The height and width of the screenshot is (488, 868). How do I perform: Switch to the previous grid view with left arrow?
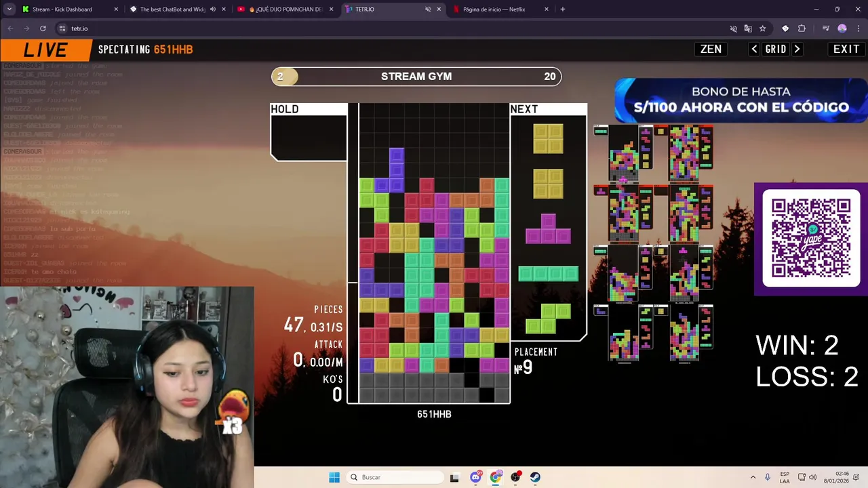(754, 49)
